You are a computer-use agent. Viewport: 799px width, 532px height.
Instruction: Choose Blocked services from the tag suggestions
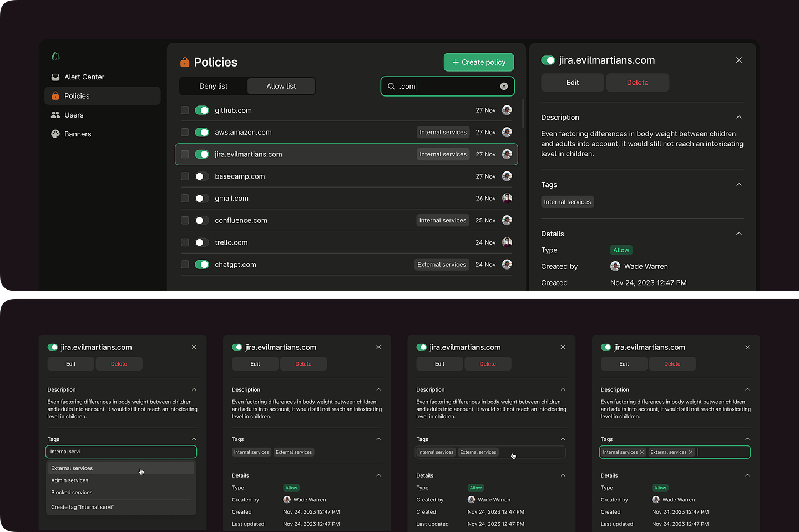pyautogui.click(x=121, y=493)
